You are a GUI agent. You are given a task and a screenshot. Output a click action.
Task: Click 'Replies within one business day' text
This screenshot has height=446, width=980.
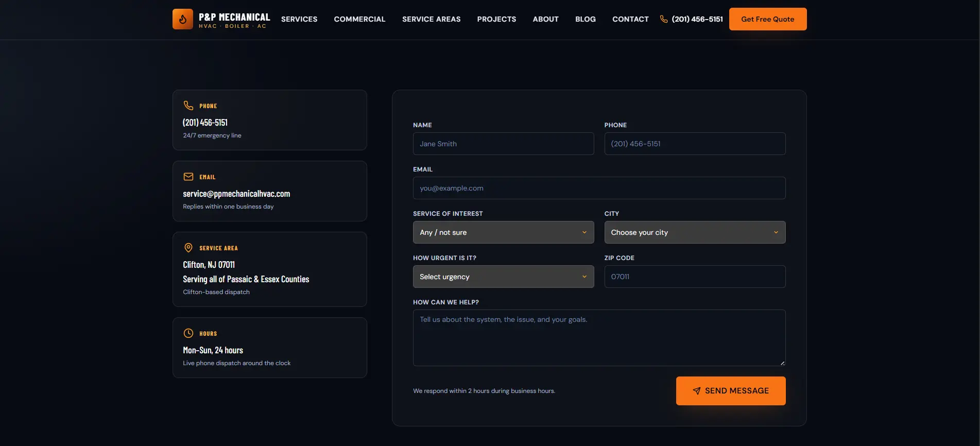click(x=228, y=207)
